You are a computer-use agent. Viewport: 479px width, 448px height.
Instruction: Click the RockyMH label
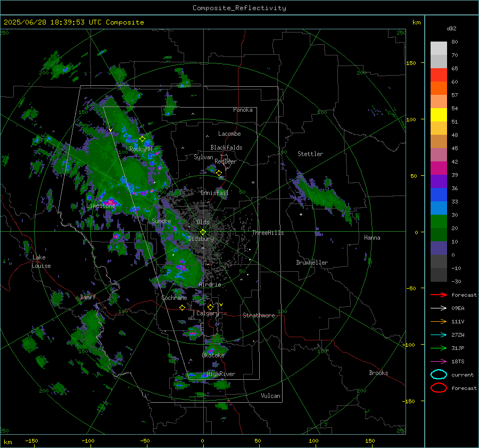pyautogui.click(x=141, y=149)
